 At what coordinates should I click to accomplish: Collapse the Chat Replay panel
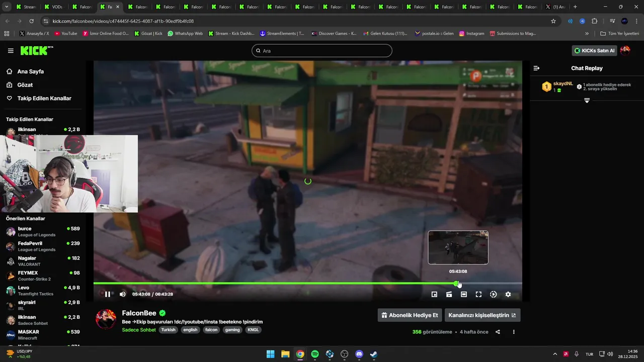point(536,68)
